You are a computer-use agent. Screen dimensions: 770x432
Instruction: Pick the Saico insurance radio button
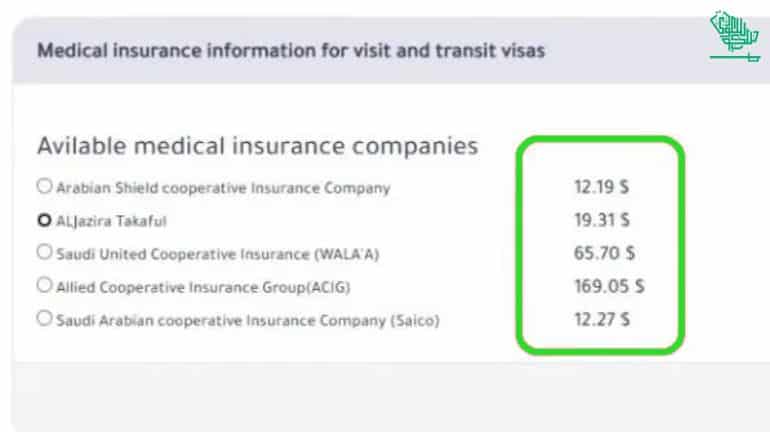(43, 319)
